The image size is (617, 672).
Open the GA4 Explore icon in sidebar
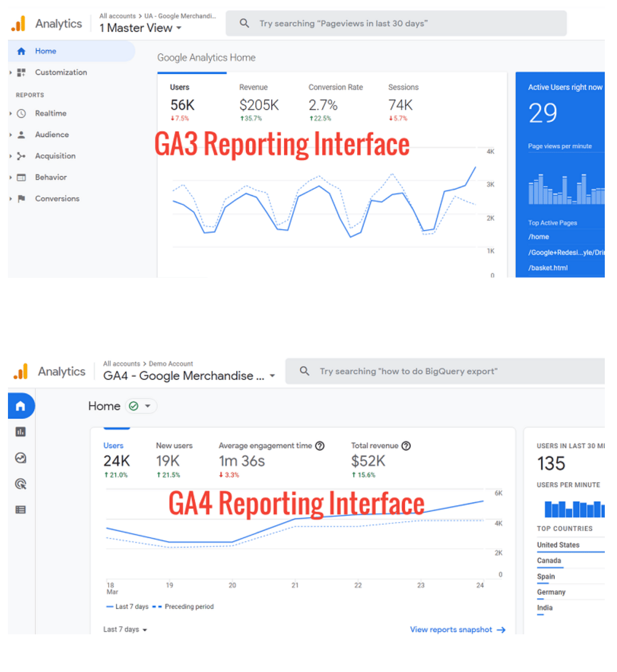tap(21, 458)
